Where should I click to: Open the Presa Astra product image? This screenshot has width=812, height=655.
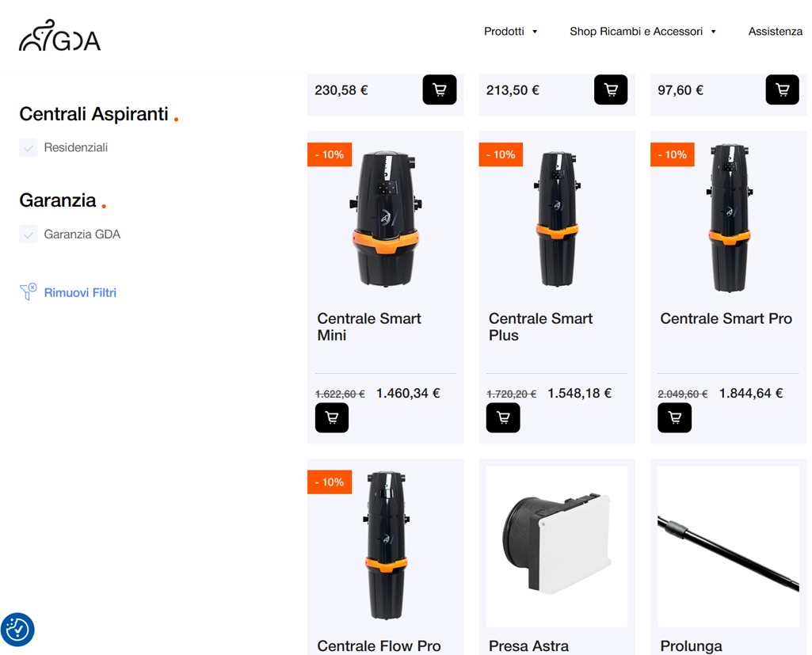coord(557,546)
